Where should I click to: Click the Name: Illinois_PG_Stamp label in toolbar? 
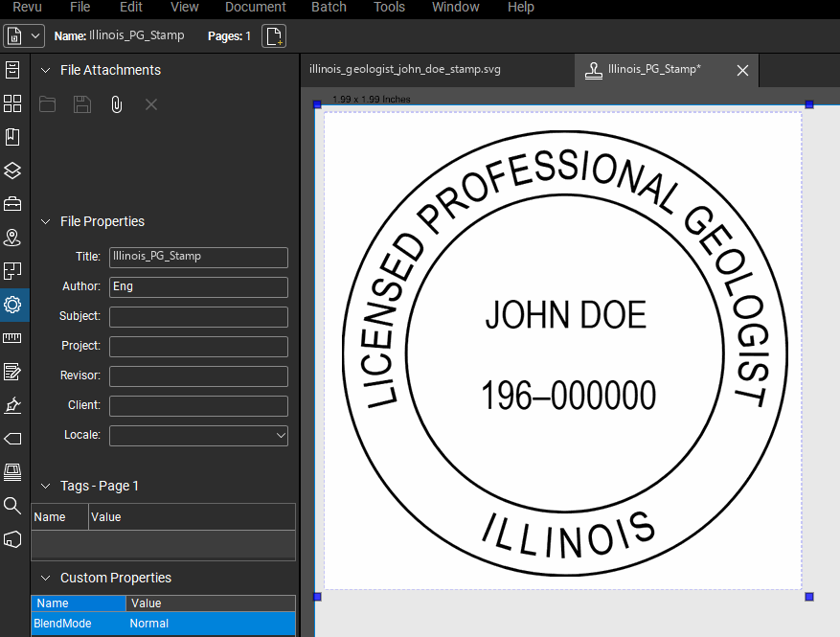click(x=119, y=35)
